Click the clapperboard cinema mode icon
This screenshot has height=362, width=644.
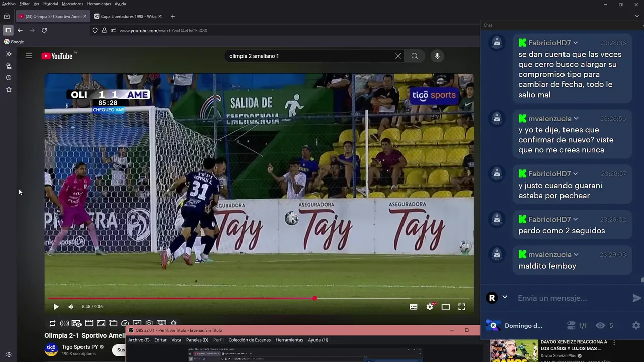(89, 323)
